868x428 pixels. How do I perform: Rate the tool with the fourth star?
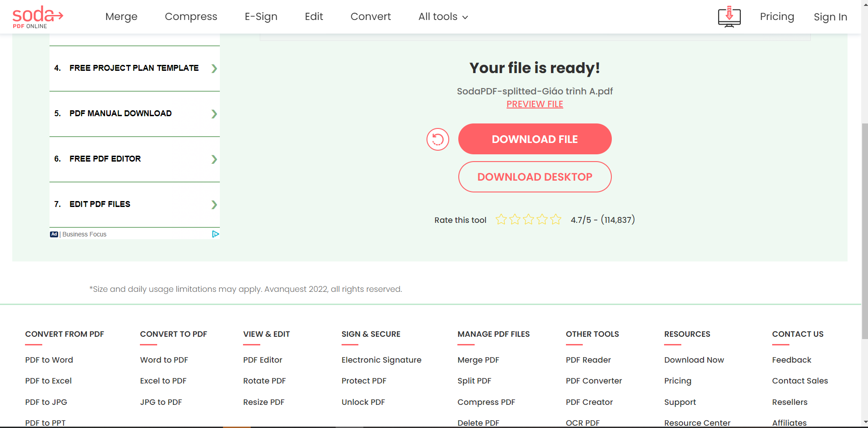(x=542, y=220)
